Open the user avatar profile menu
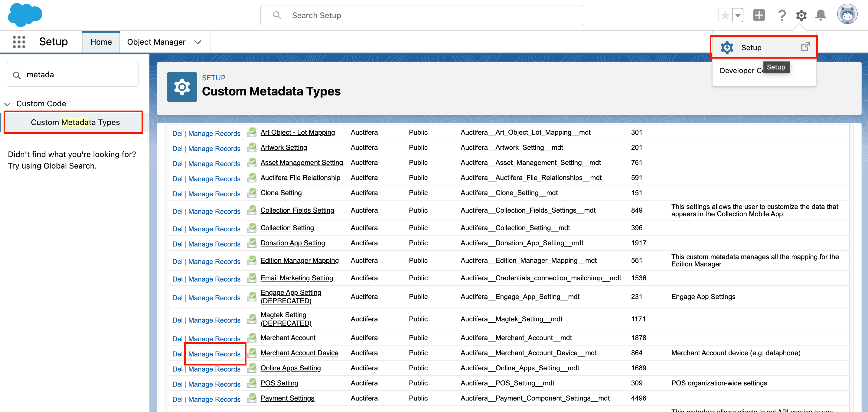The height and width of the screenshot is (412, 868). coord(847,15)
